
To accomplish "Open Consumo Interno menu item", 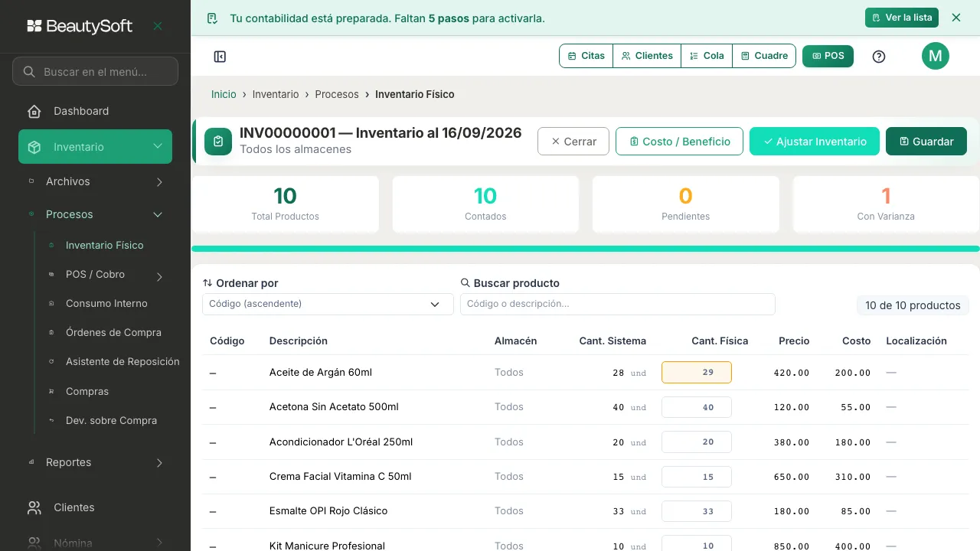I will [106, 304].
